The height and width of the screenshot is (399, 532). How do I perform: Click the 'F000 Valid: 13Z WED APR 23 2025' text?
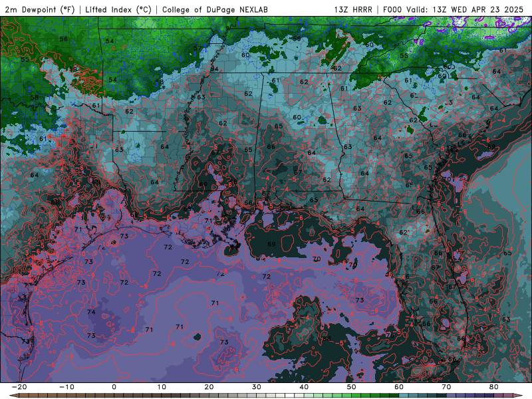pos(454,9)
